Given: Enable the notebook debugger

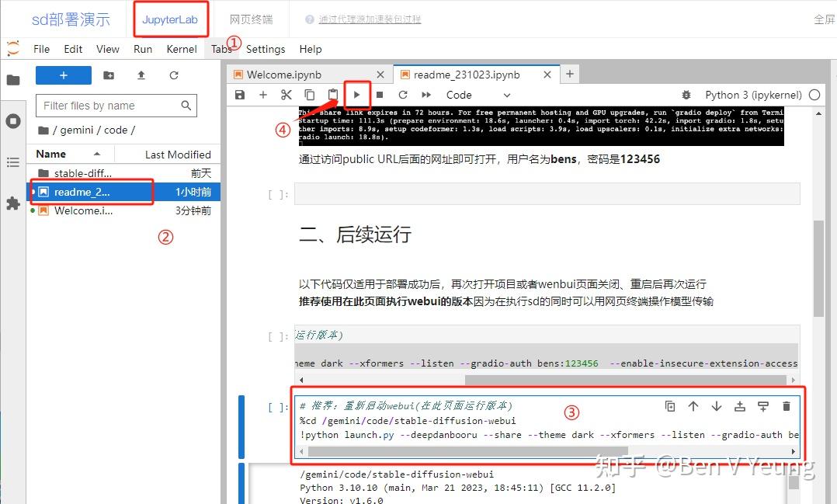Looking at the screenshot, I should coord(686,94).
